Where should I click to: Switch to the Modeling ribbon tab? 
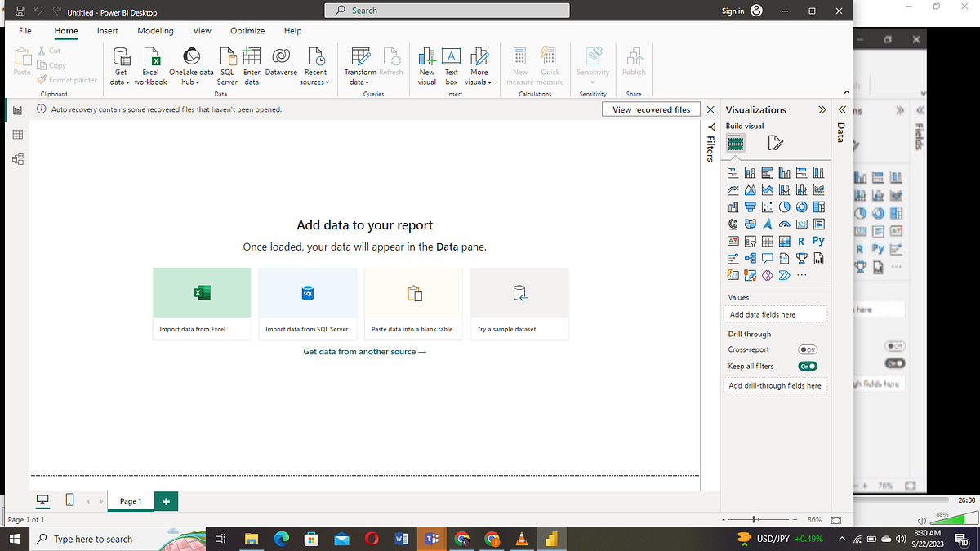[x=155, y=30]
